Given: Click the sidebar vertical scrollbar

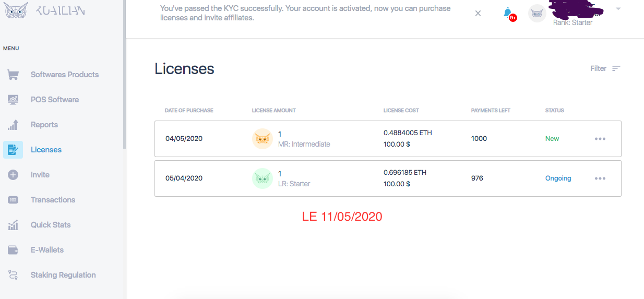Looking at the screenshot, I should tap(124, 73).
